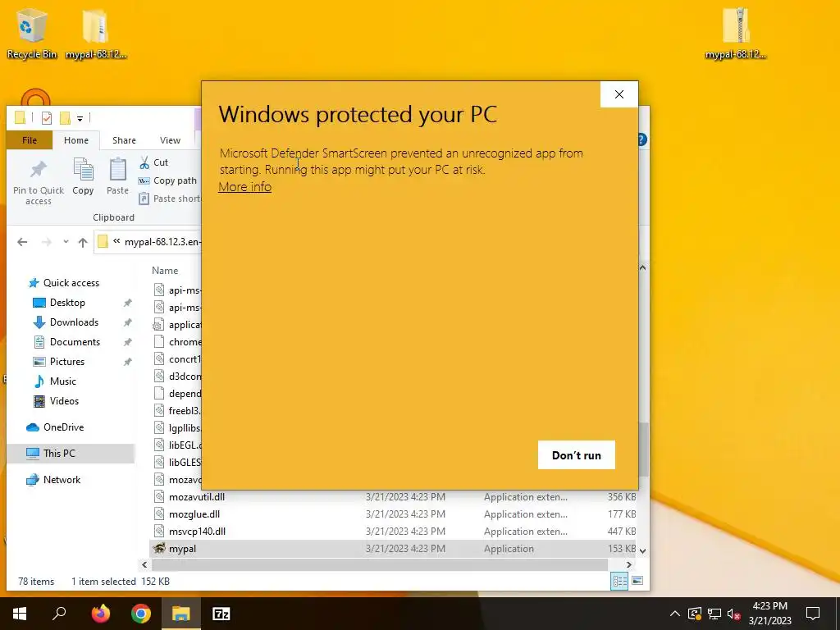This screenshot has width=840, height=630.
Task: Launch Firefox from the taskbar
Action: click(x=100, y=614)
